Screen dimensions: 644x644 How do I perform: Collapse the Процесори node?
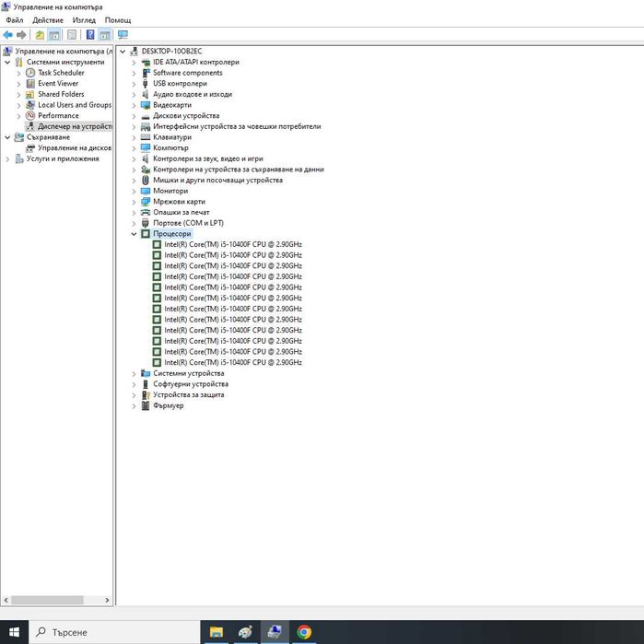point(134,234)
